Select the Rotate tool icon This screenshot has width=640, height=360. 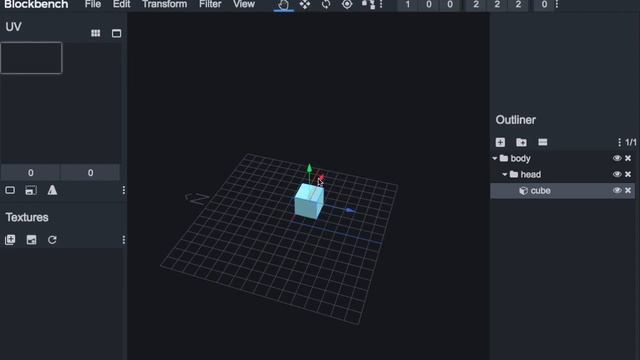pos(326,5)
